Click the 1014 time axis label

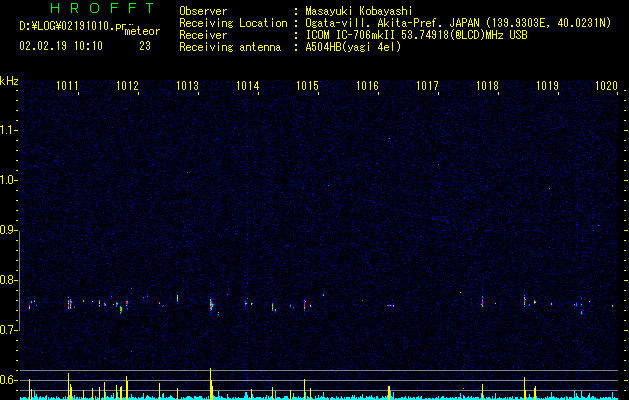(247, 86)
